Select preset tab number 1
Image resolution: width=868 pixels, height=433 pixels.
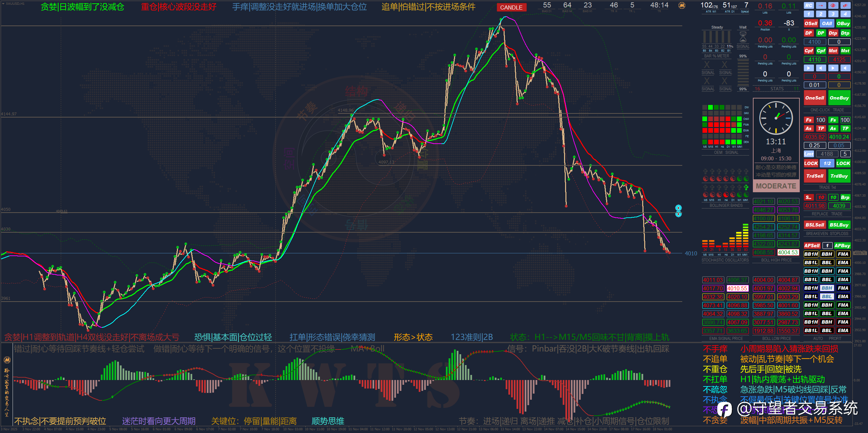coord(809,14)
